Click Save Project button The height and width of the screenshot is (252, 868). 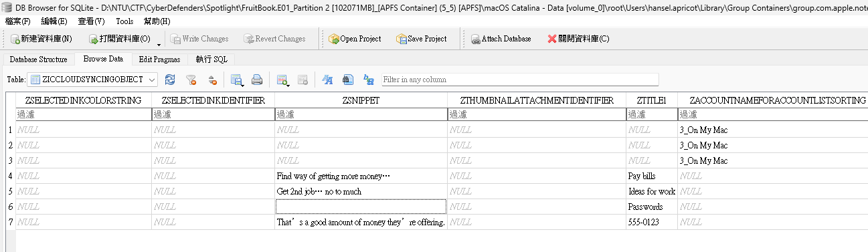pyautogui.click(x=422, y=39)
